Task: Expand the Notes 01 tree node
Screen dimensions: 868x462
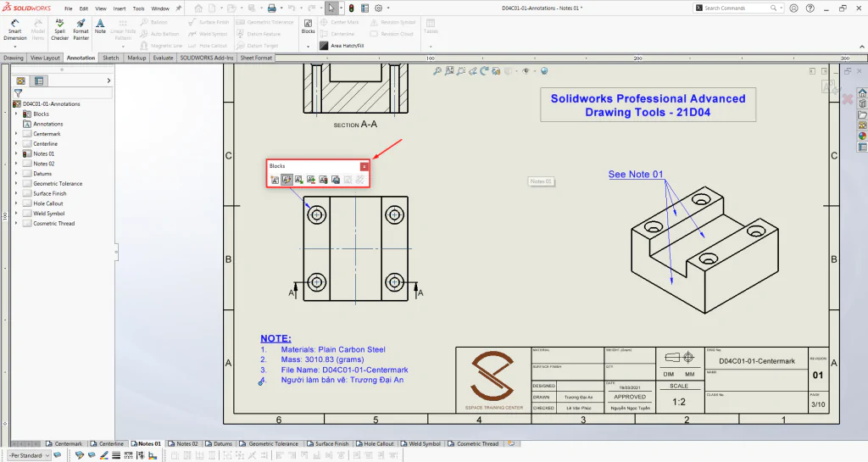Action: [x=16, y=153]
